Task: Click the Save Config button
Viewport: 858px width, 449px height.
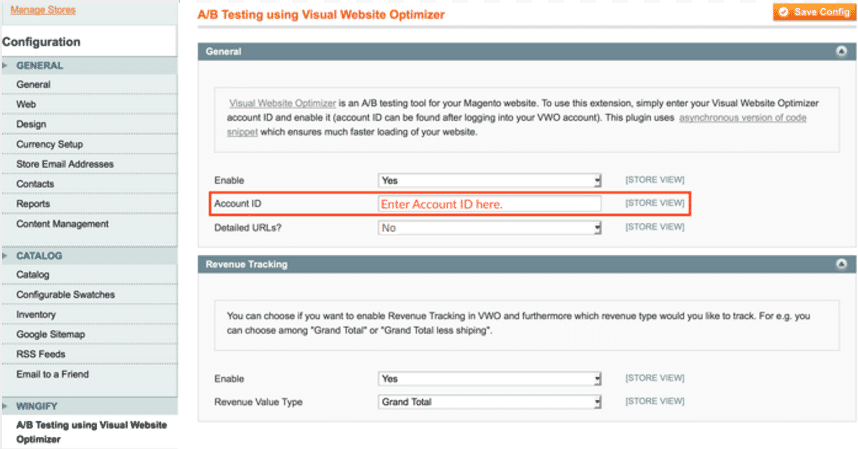Action: click(x=814, y=11)
